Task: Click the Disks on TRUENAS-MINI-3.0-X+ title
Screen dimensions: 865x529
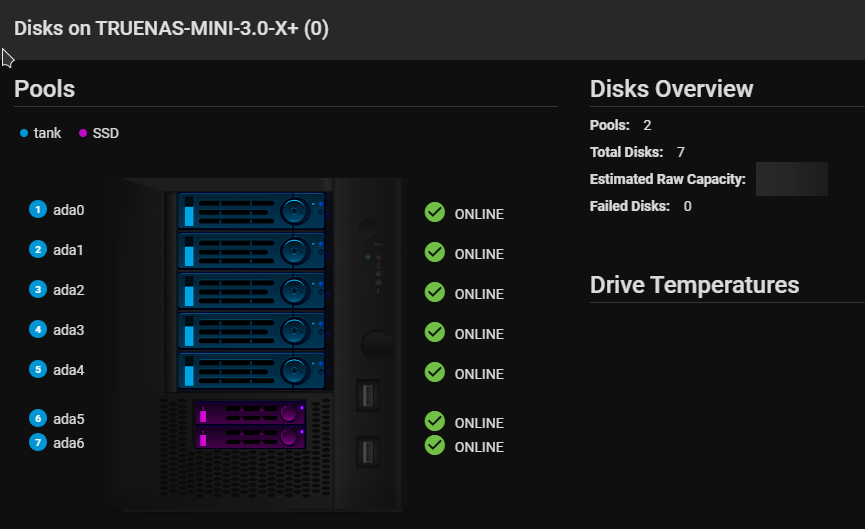Action: 171,28
